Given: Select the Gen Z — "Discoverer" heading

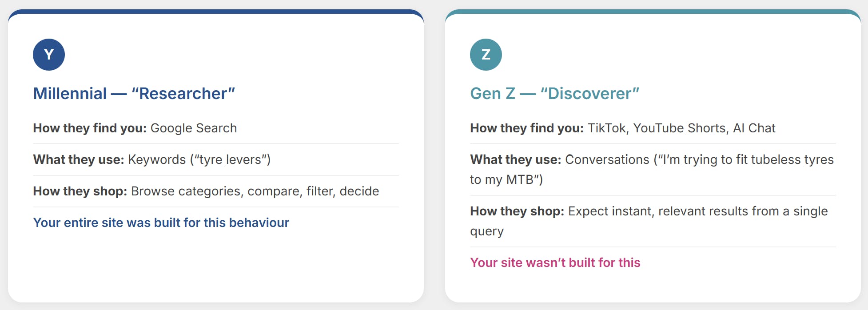Looking at the screenshot, I should (554, 94).
